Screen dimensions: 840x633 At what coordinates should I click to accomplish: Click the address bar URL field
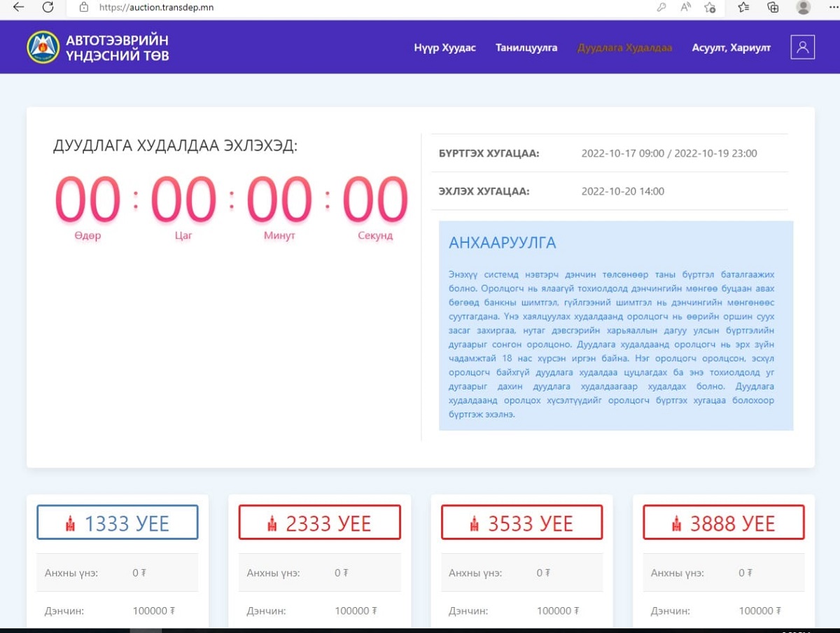point(350,8)
